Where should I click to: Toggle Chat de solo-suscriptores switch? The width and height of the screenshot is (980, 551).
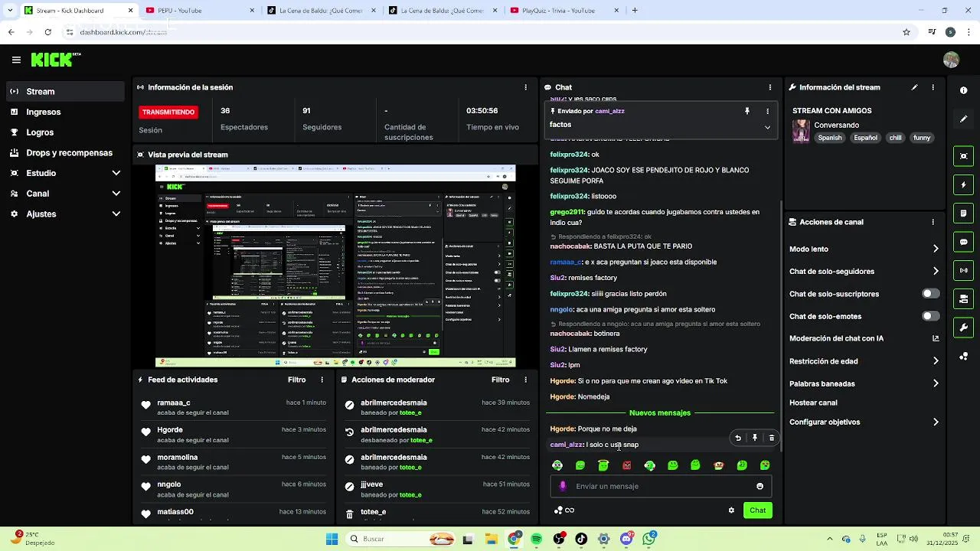pos(930,294)
